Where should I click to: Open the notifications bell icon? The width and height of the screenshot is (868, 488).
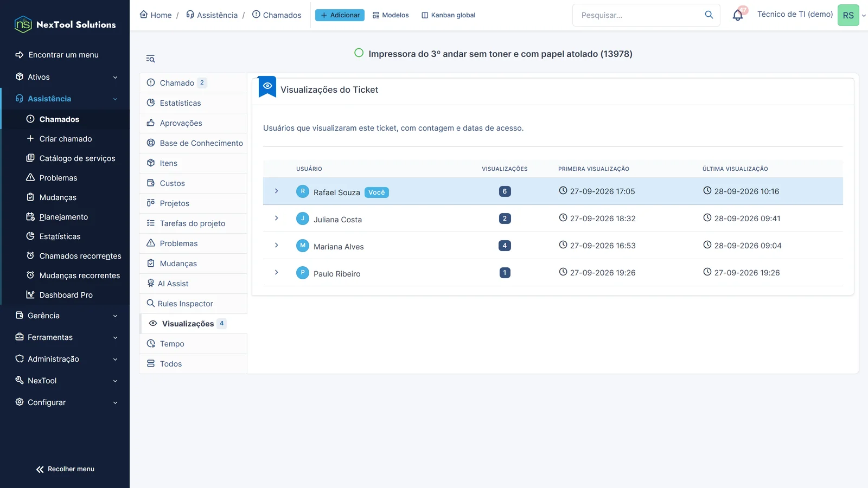tap(738, 15)
